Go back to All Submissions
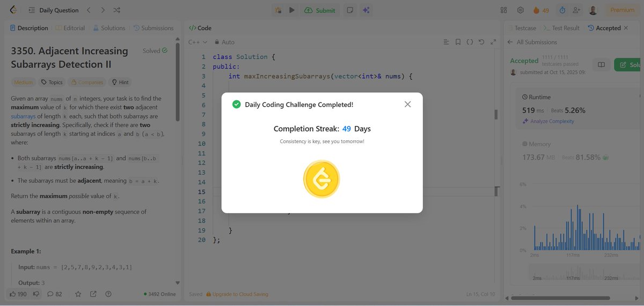644x306 pixels. [x=532, y=42]
